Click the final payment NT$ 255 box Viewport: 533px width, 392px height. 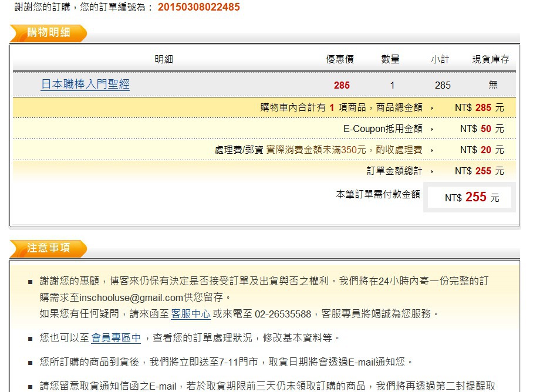click(x=469, y=197)
